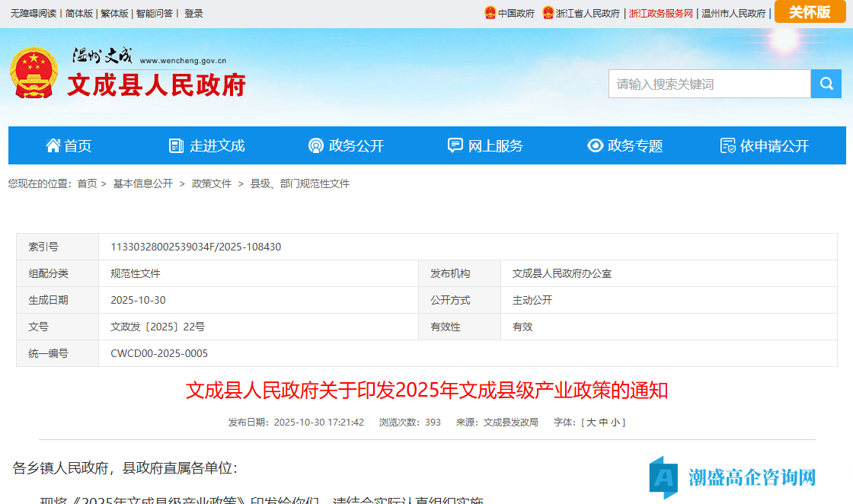Click the home icon beside 首页 nav item
Image resolution: width=853 pixels, height=504 pixels.
point(52,145)
